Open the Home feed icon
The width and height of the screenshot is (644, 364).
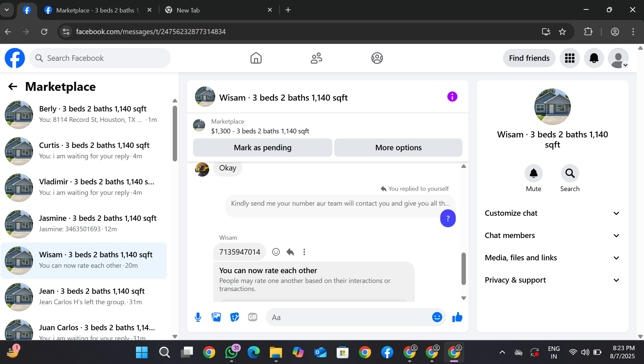pos(256,58)
